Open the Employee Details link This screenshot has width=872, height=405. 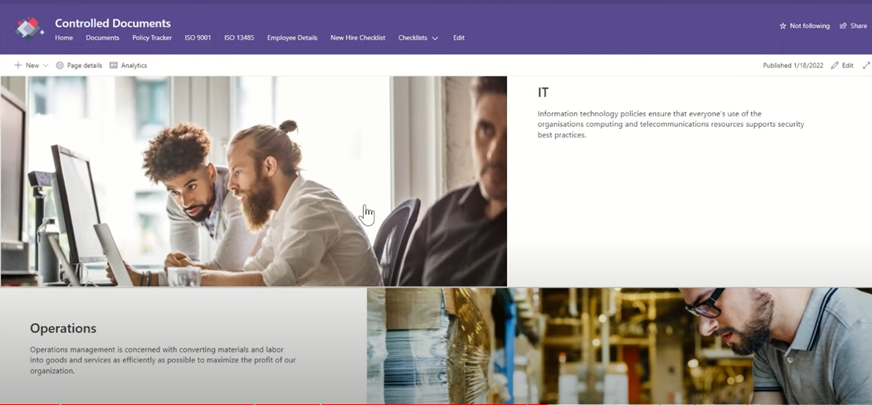coord(292,38)
